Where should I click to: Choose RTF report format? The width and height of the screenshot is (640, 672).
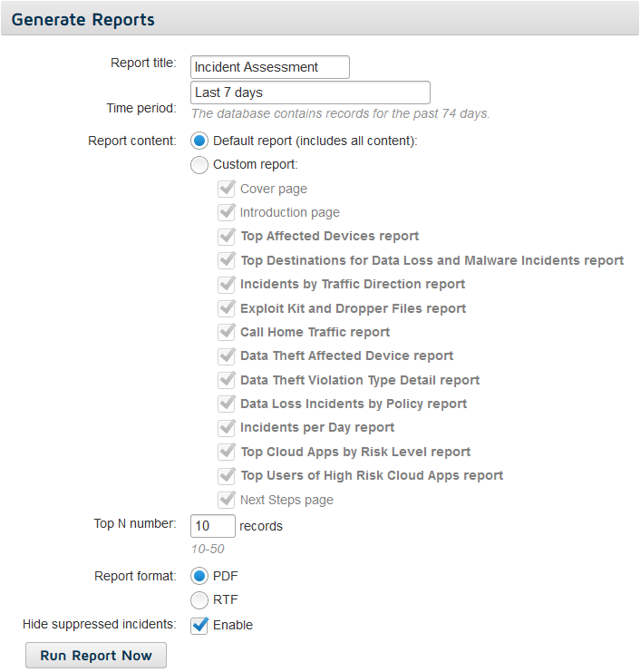pyautogui.click(x=199, y=600)
